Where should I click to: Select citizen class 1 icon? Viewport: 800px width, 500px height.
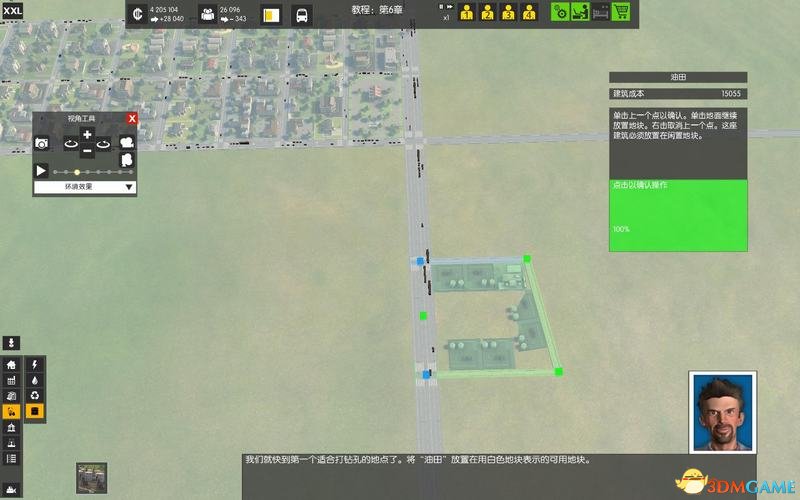466,12
